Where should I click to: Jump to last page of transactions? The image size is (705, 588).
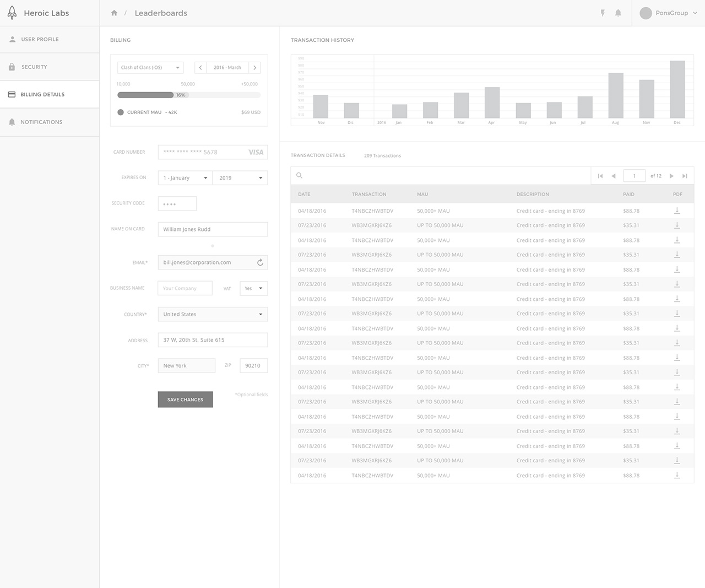tap(685, 176)
